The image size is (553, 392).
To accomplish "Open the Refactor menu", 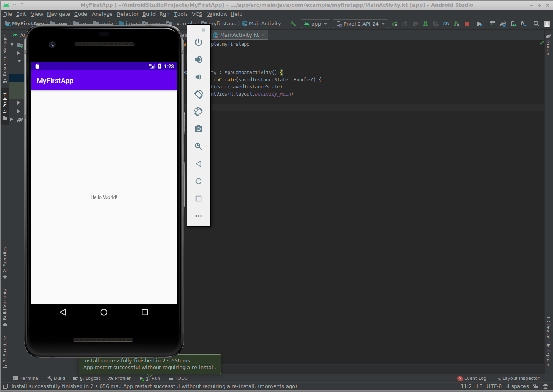I will pos(127,14).
